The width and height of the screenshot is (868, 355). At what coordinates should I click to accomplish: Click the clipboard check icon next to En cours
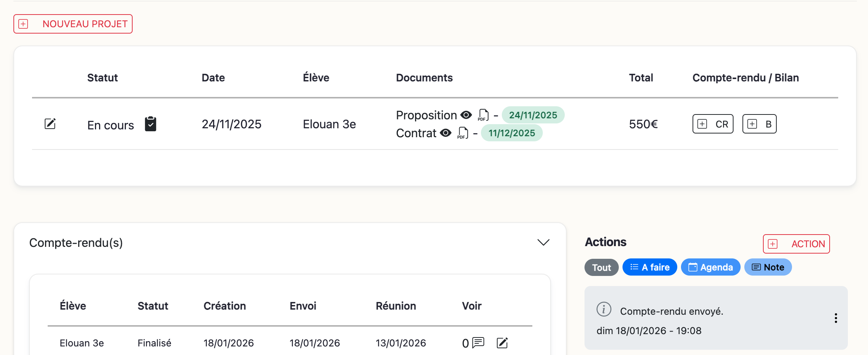point(151,124)
